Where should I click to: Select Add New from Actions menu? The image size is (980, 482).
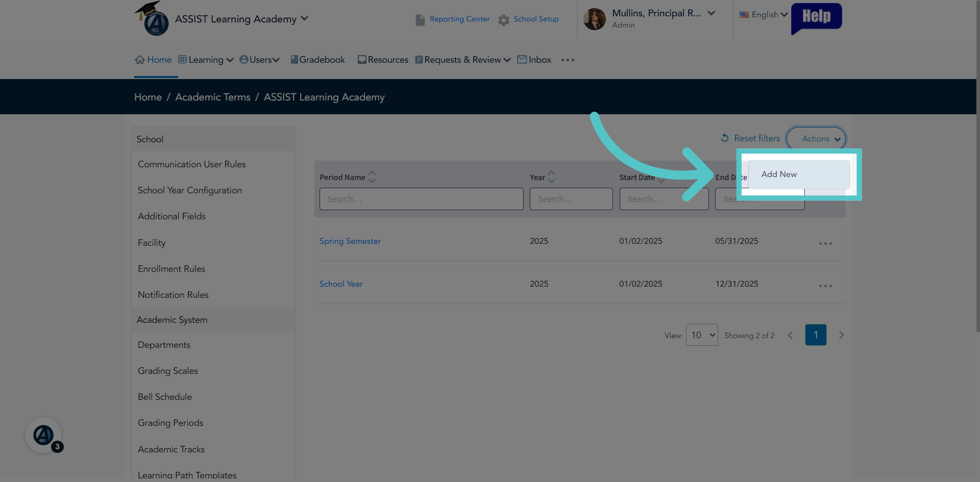click(x=799, y=174)
